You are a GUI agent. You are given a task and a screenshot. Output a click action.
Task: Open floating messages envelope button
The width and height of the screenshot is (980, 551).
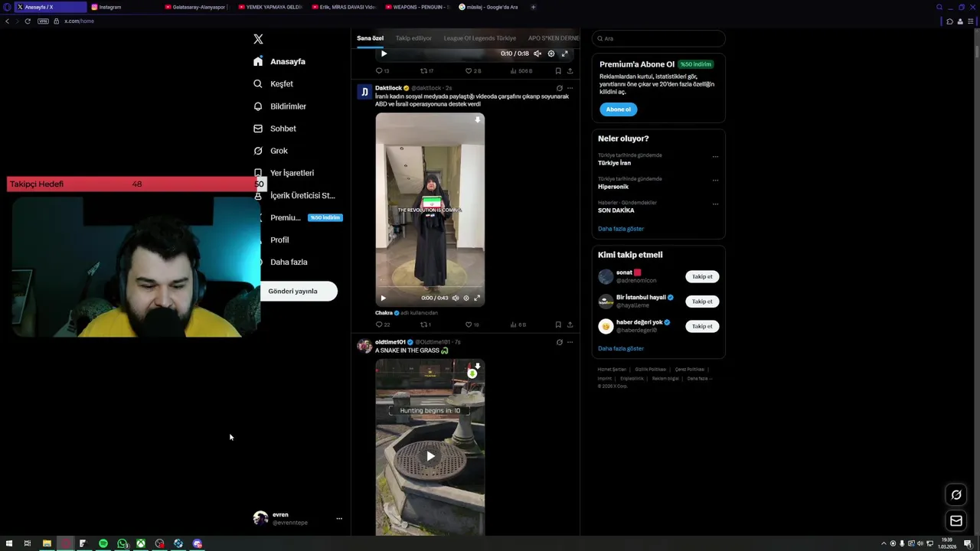click(x=956, y=521)
